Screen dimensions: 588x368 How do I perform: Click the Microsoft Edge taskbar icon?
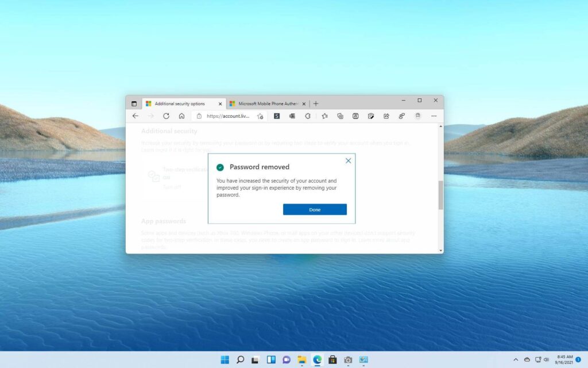[317, 360]
